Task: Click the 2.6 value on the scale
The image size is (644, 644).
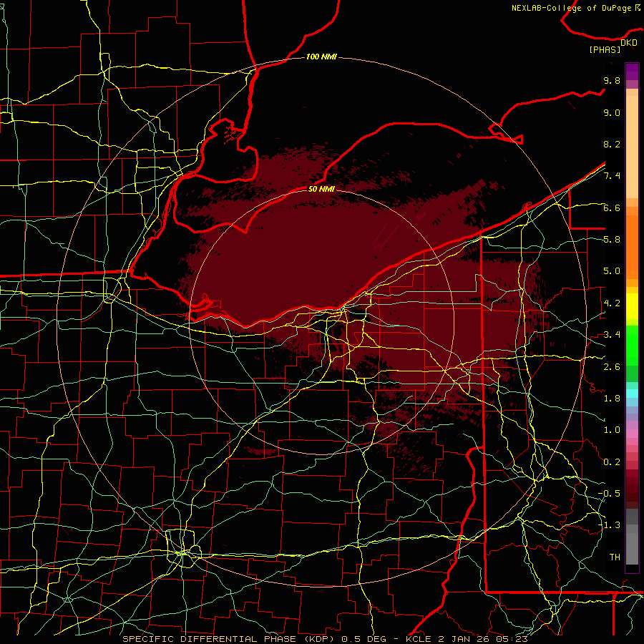Action: click(x=612, y=367)
